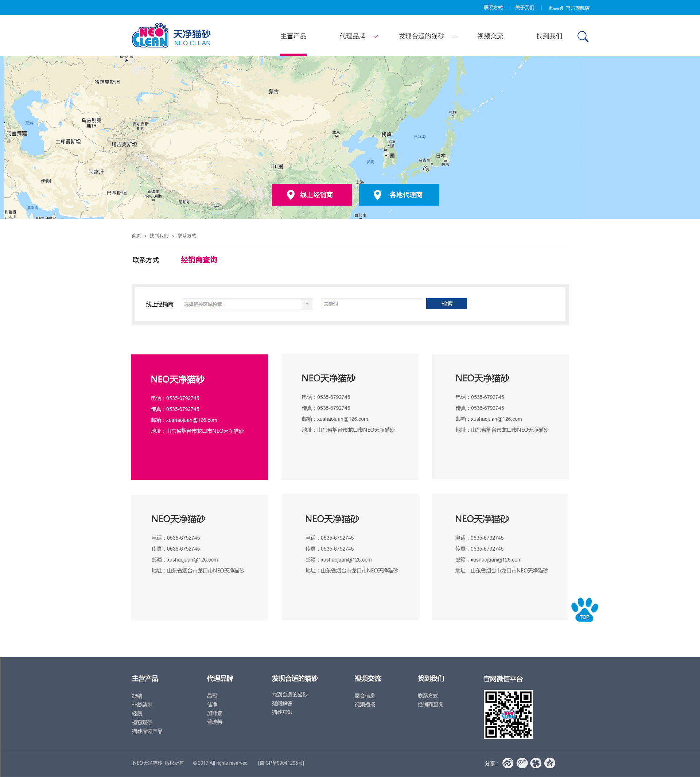Click 蒙古 label on the map

[274, 92]
